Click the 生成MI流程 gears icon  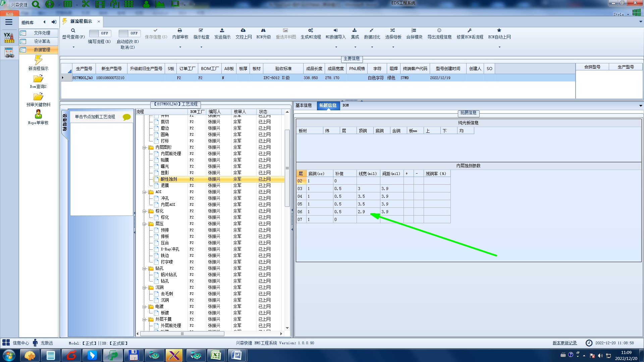point(311,31)
